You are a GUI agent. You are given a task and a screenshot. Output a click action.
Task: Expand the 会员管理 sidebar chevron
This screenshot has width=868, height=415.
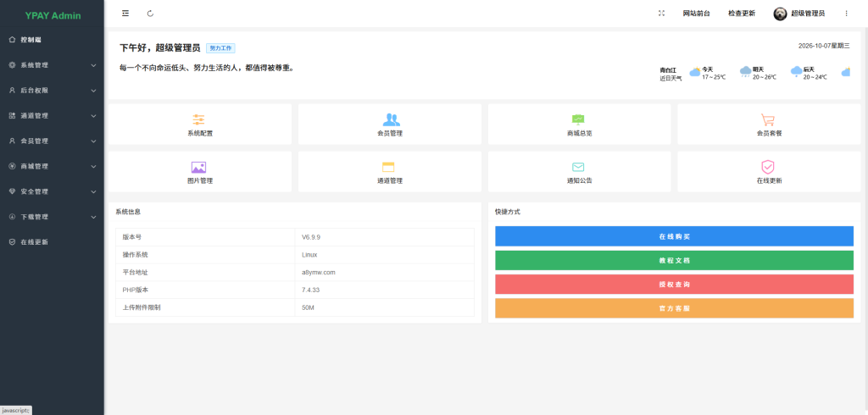[93, 141]
